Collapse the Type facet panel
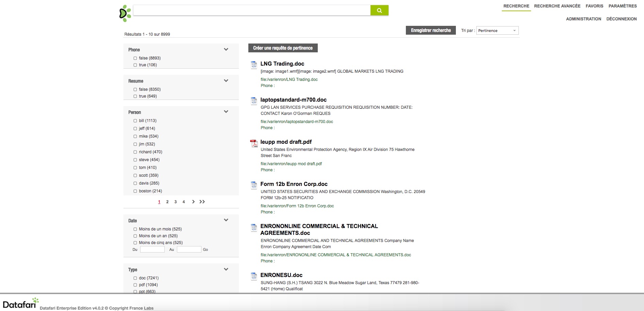 pyautogui.click(x=226, y=269)
